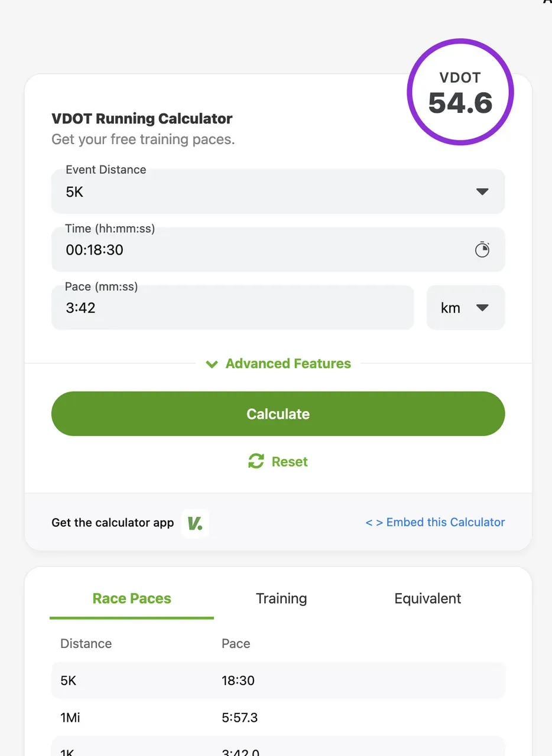Click the Get the calculator app text
The height and width of the screenshot is (756, 552).
pos(113,523)
